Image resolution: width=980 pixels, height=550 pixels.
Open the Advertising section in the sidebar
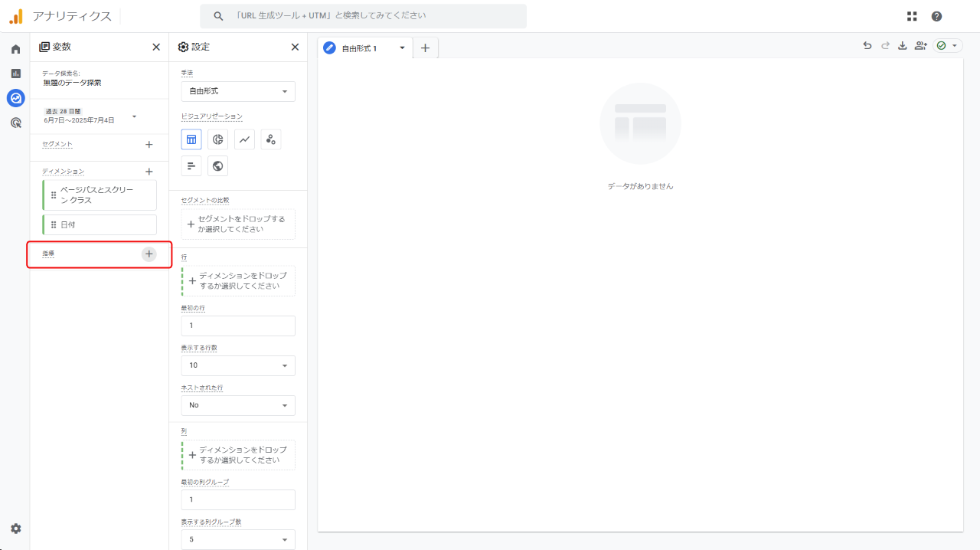15,123
